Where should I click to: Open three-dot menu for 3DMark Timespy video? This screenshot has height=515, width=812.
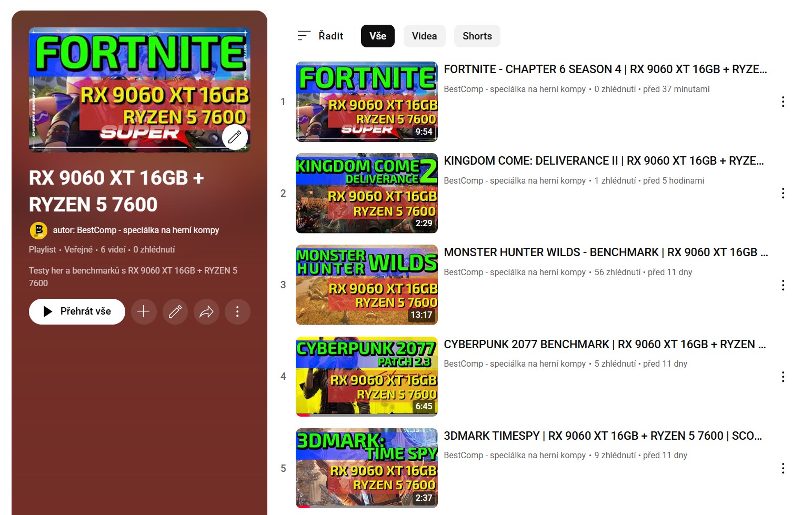783,468
